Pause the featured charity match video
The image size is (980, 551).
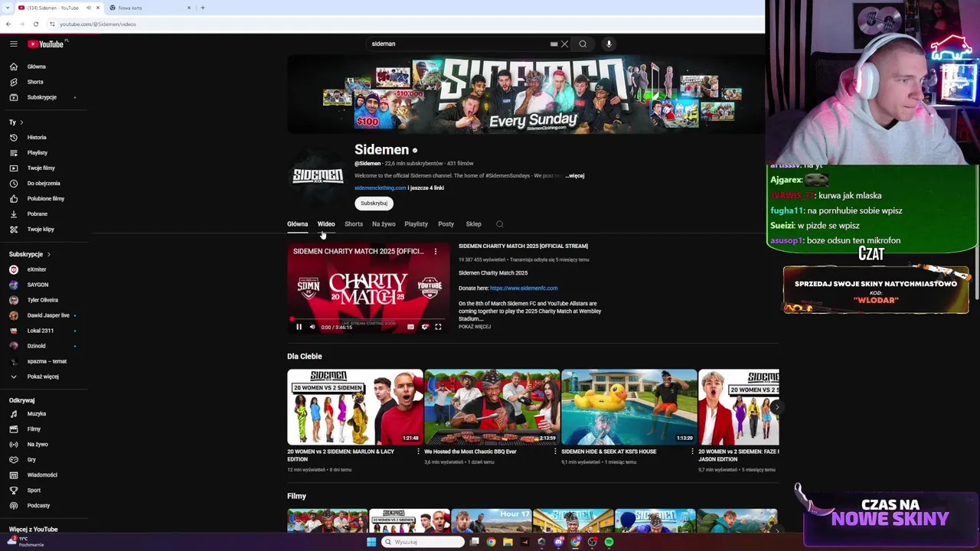point(299,327)
